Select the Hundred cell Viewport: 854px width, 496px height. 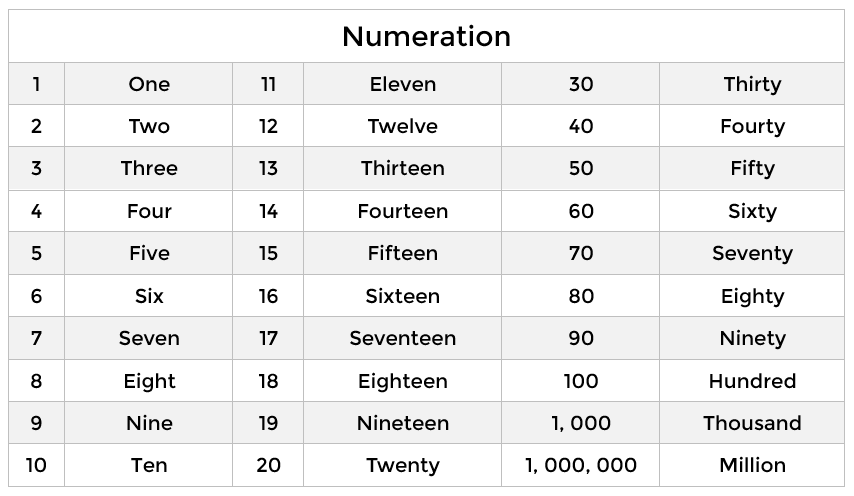[752, 381]
